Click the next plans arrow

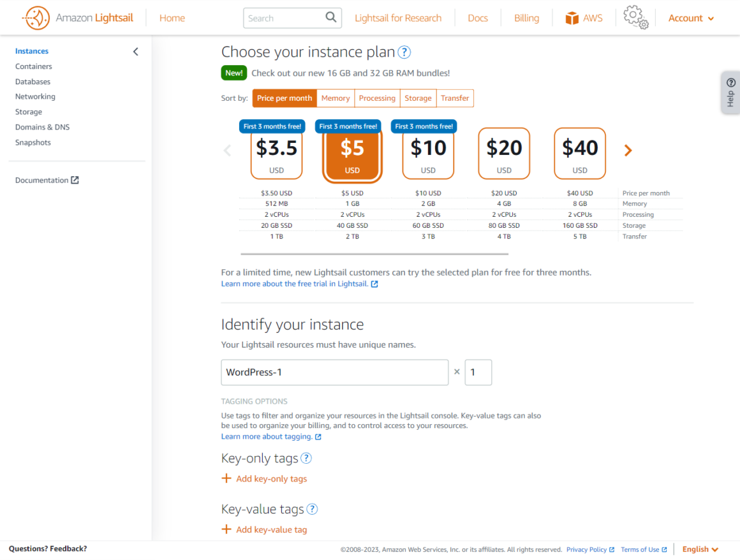click(x=628, y=150)
